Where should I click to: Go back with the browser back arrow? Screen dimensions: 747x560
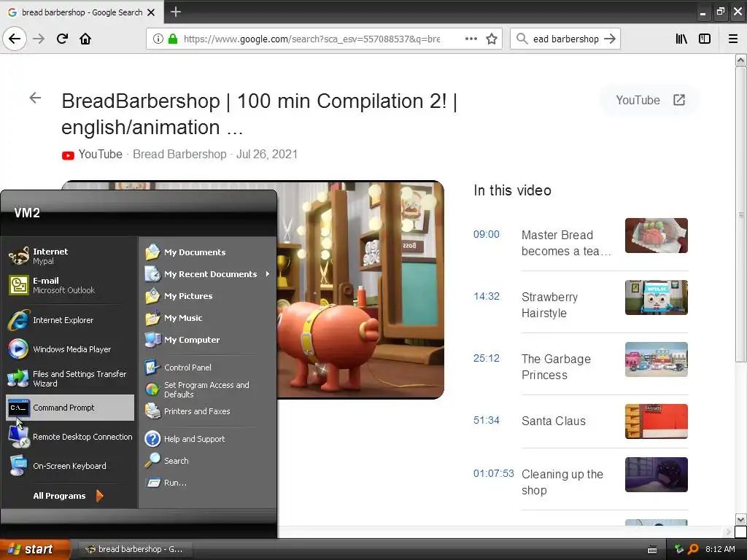click(15, 39)
